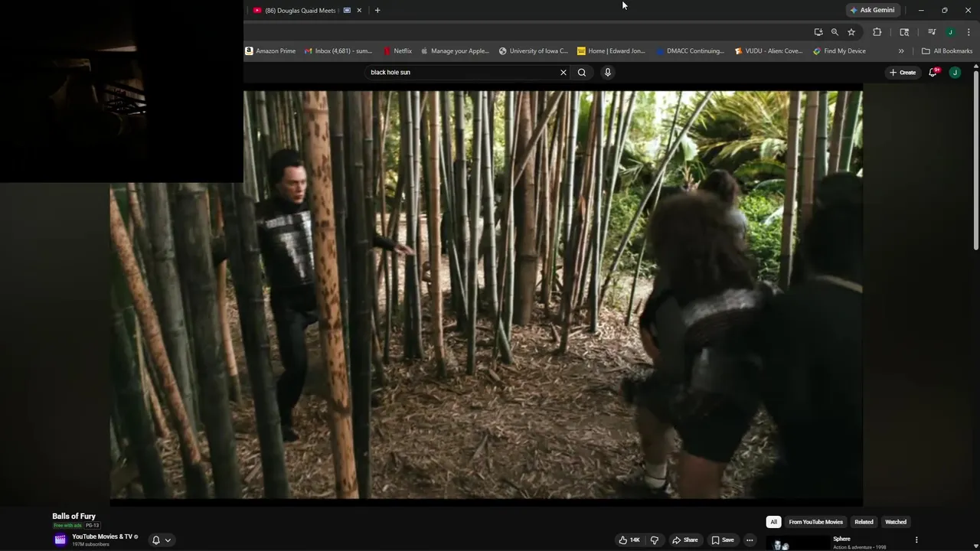Image resolution: width=980 pixels, height=551 pixels.
Task: Open YouTube Movies & TV channel avatar
Action: pyautogui.click(x=60, y=540)
